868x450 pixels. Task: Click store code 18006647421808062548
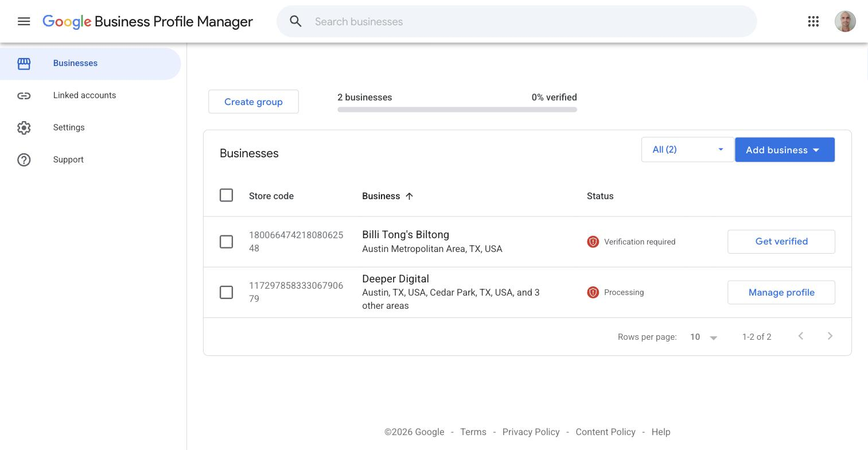tap(296, 242)
